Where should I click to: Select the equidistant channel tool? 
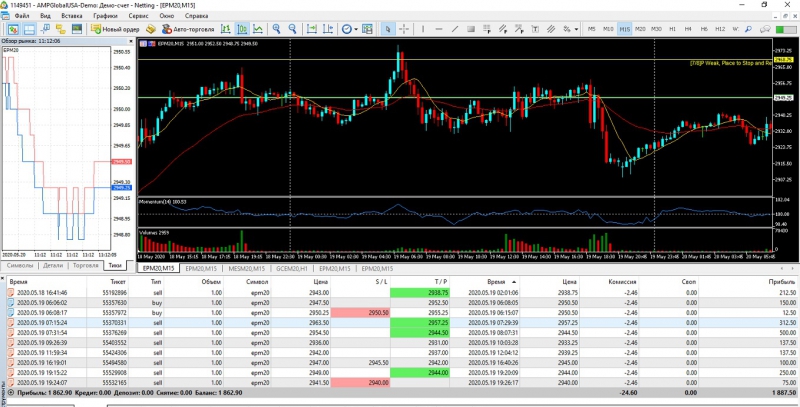[551, 29]
